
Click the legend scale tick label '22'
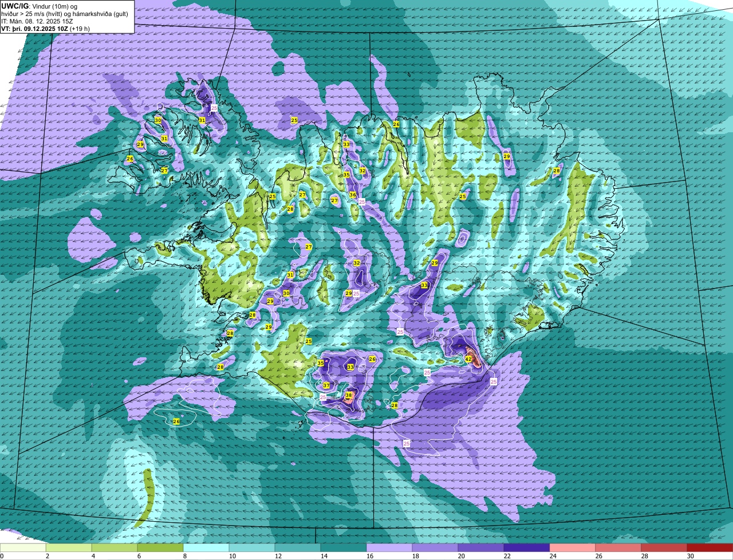click(507, 556)
